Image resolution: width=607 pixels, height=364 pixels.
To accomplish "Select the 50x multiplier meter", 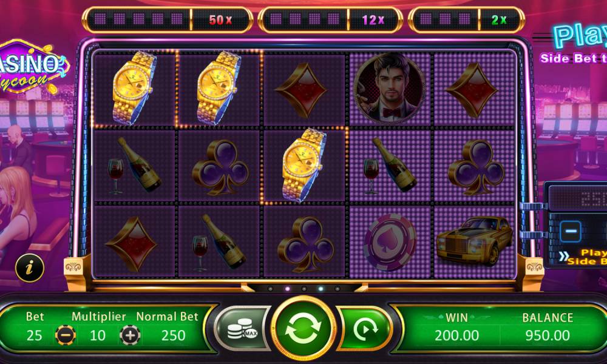I will [x=168, y=19].
